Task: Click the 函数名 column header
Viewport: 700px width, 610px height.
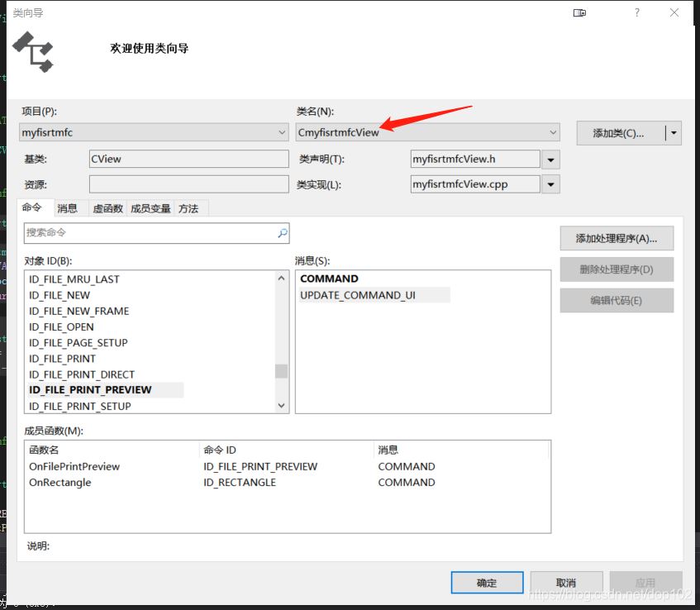Action: tap(112, 450)
